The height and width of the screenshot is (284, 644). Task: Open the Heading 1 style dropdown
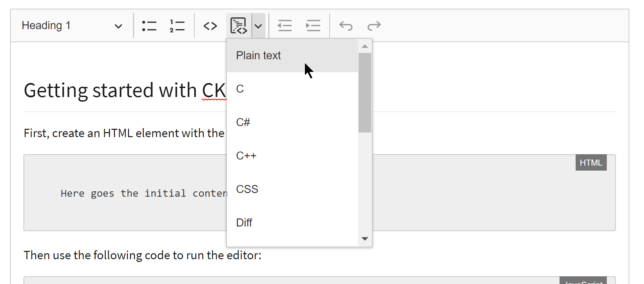pos(72,26)
